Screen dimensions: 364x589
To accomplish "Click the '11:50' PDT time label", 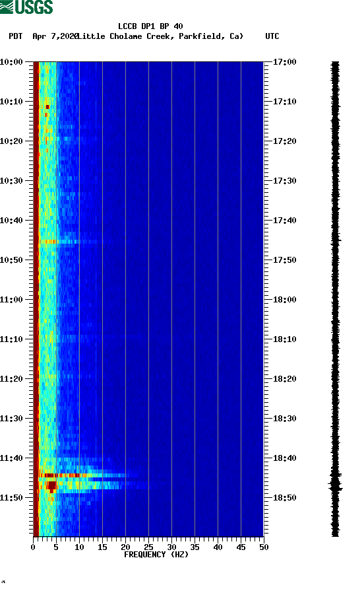I will click(11, 498).
